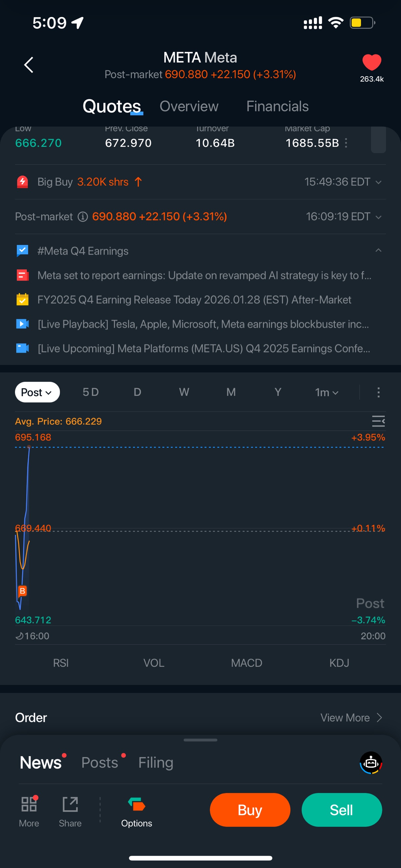Tap the green Sell button
The image size is (401, 868).
(342, 810)
